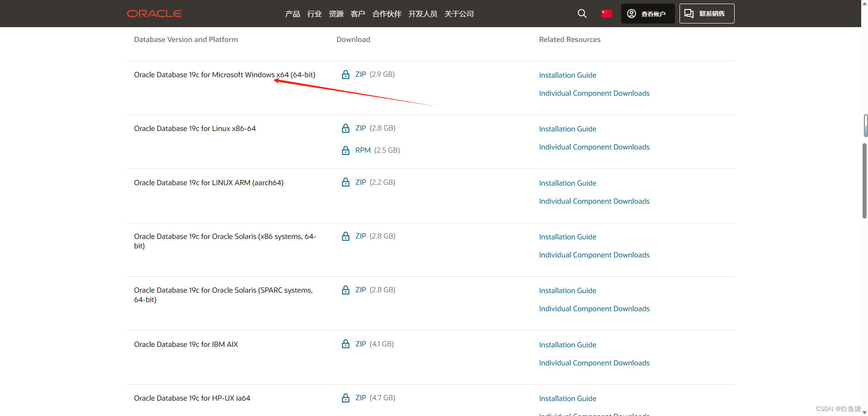Select text Oracle Database 19c for Linux x86-64
Screen dimensions: 868x416
tap(195, 129)
